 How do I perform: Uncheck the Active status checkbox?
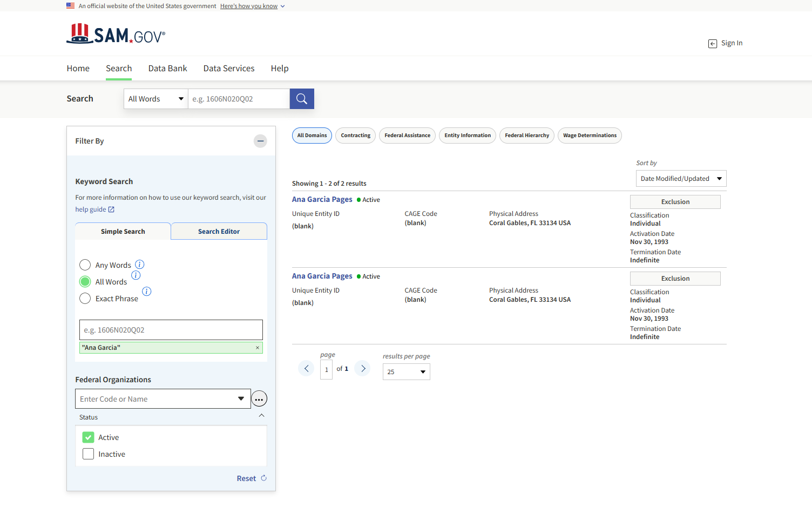click(x=88, y=437)
